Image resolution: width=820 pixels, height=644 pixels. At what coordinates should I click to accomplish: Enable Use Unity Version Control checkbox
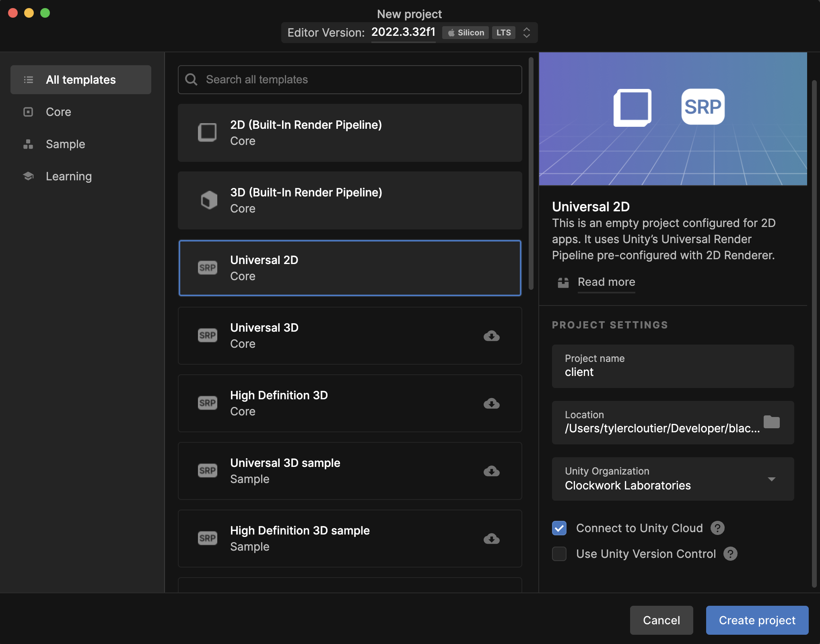[x=559, y=554]
